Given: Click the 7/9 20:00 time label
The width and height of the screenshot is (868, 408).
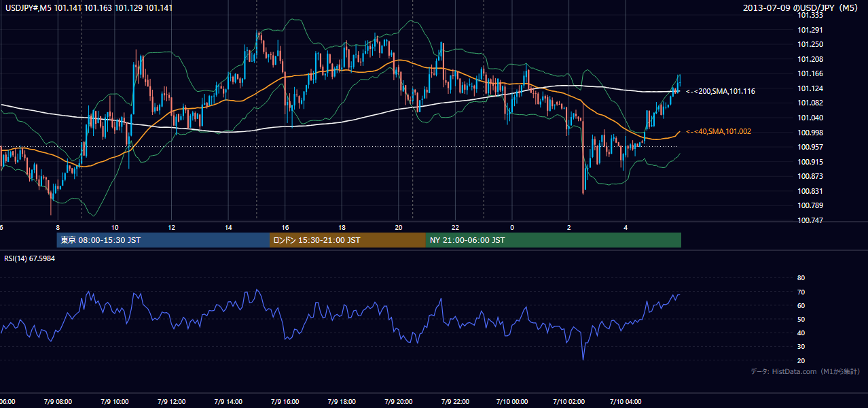Looking at the screenshot, I should (399, 401).
